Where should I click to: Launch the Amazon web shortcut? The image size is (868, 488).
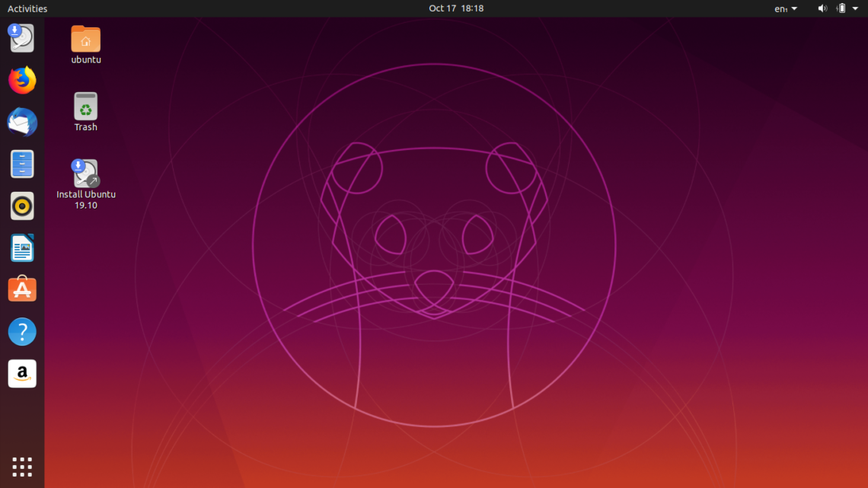22,373
